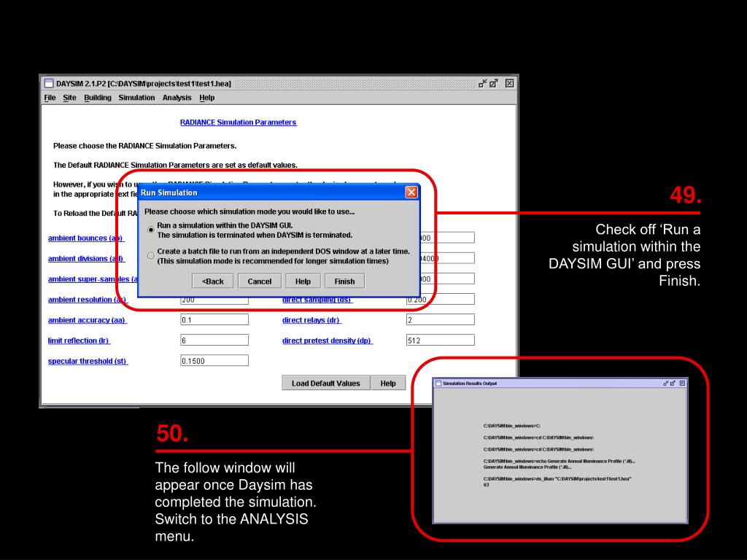Open the Help menu in menu bar
This screenshot has width=747, height=560.
coord(206,98)
